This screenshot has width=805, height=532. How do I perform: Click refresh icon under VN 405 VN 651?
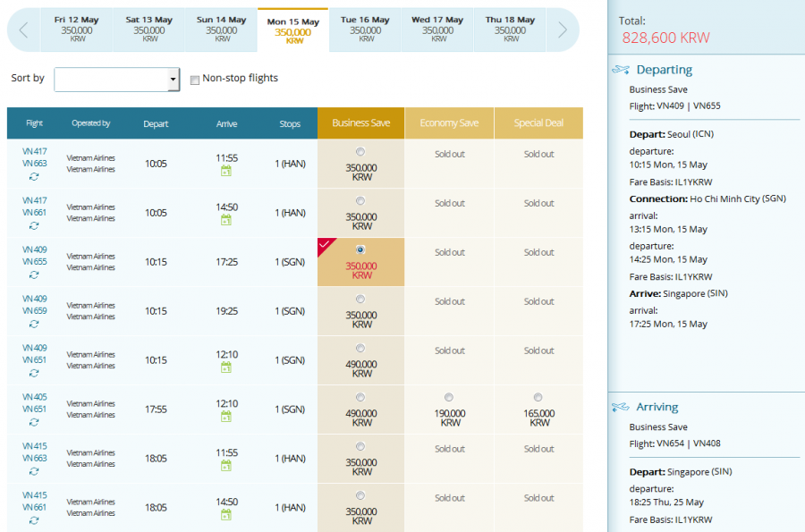pos(35,423)
